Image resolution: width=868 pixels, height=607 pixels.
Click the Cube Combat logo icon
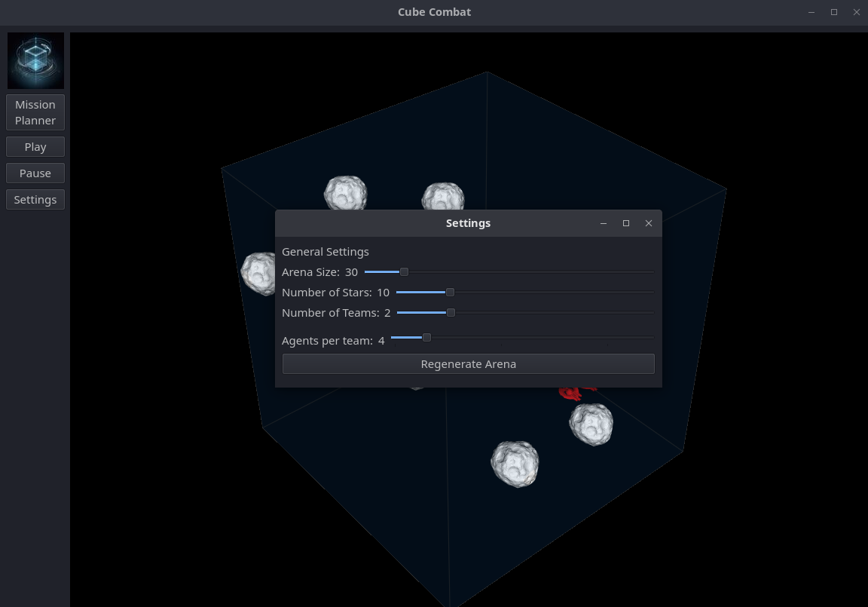[x=35, y=61]
